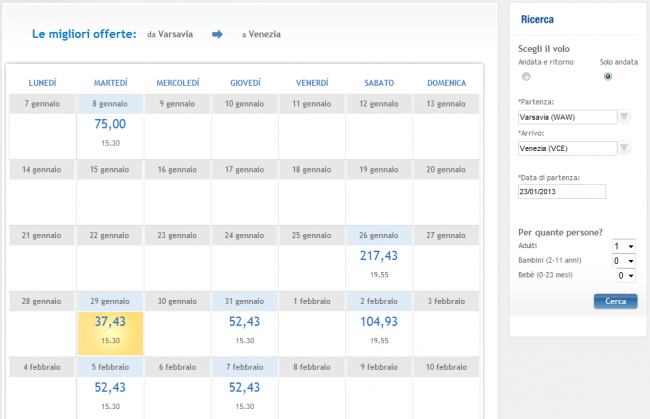Click the Data di partenza date field
This screenshot has height=419, width=650.
click(562, 192)
